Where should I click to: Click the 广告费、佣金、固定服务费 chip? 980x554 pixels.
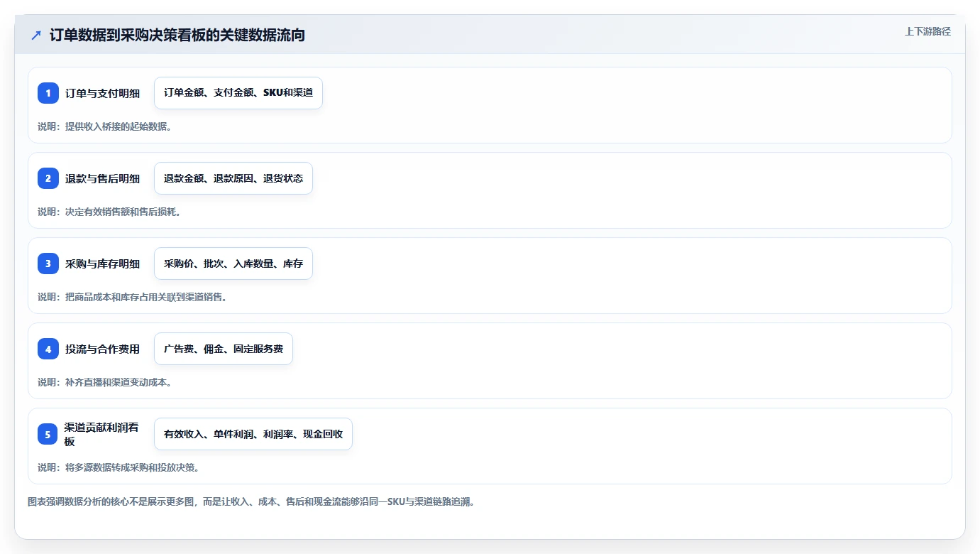[224, 349]
